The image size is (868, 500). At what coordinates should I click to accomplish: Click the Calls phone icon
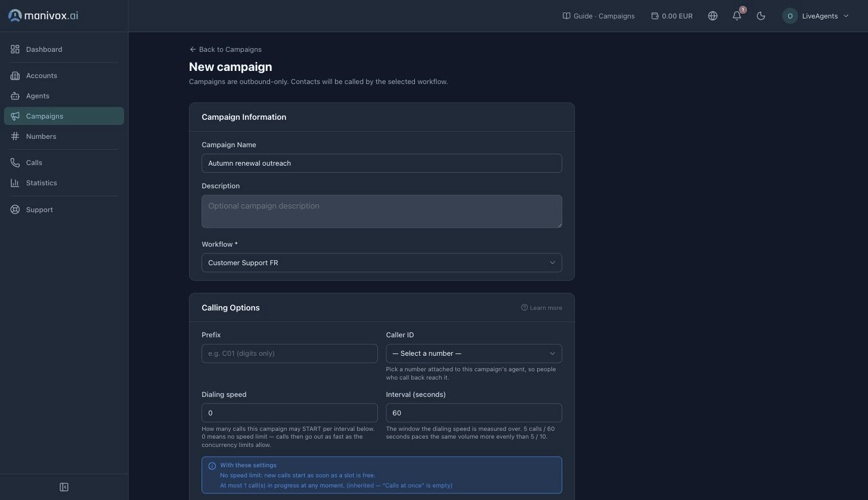15,163
